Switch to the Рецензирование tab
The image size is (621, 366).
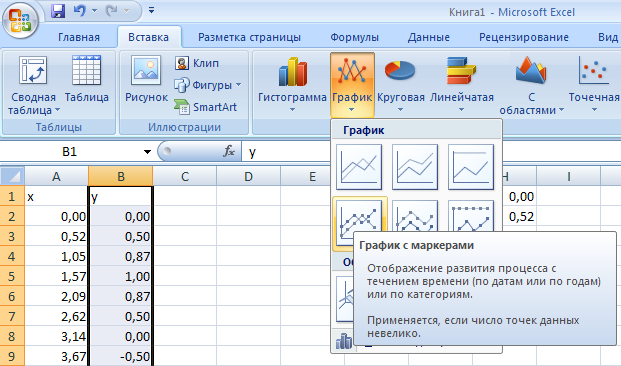(x=524, y=37)
